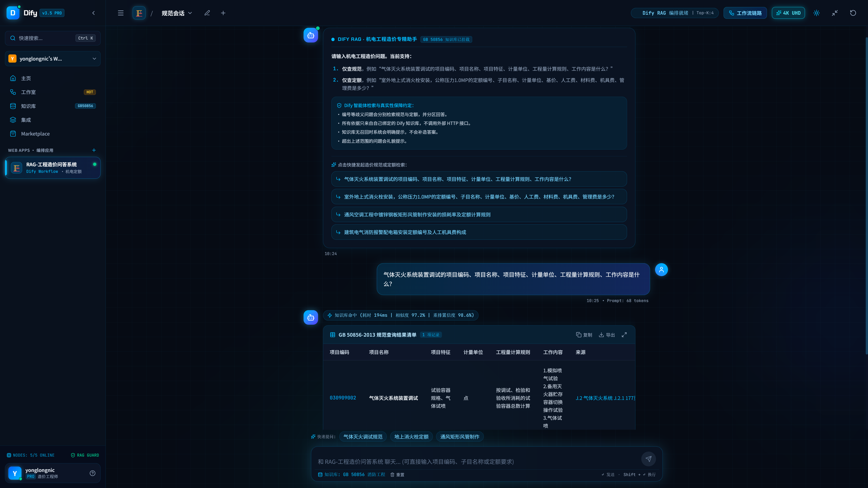Open the hamburger menu icon
Screen dimensions: 868x488
click(x=121, y=13)
